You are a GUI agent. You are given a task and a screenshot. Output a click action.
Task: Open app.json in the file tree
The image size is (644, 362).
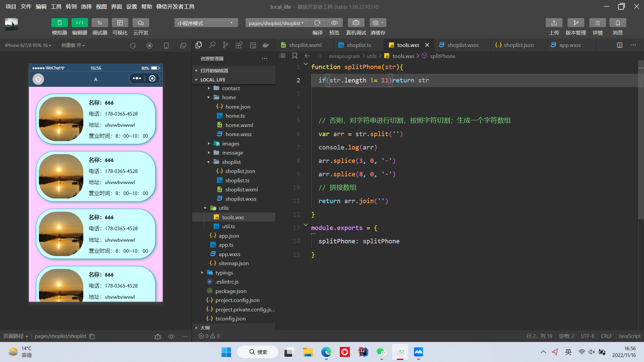[229, 236]
